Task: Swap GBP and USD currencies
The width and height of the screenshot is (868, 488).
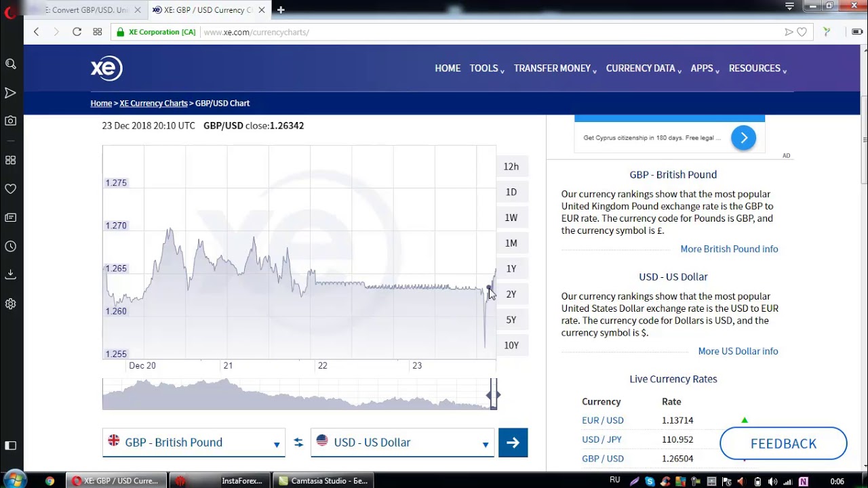Action: pyautogui.click(x=298, y=443)
